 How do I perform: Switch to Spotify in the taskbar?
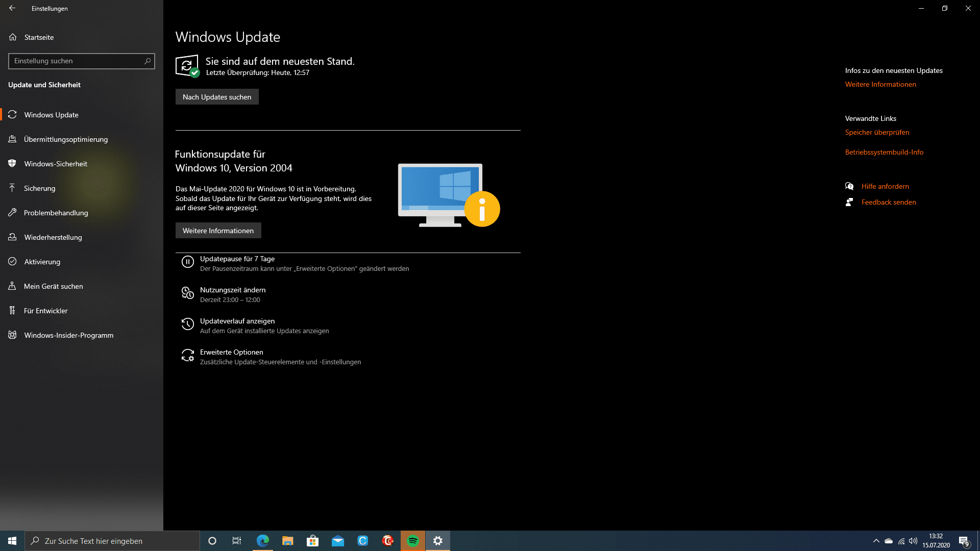[x=413, y=541]
